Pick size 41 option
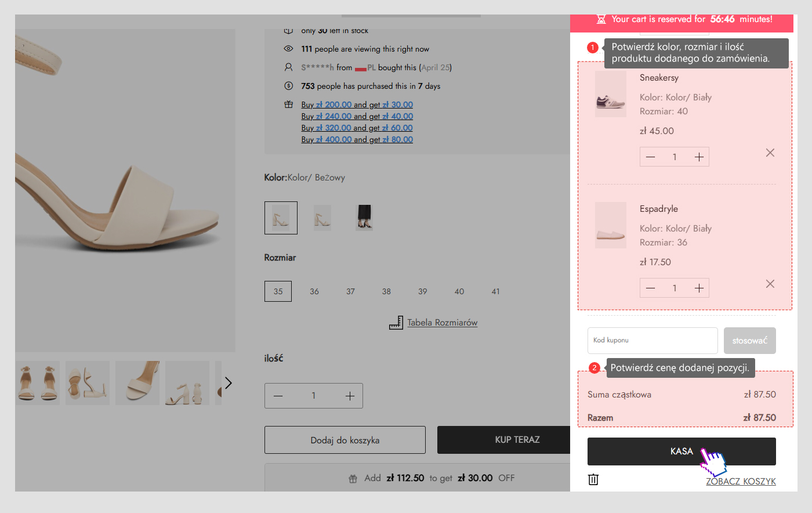The height and width of the screenshot is (513, 812). point(495,291)
